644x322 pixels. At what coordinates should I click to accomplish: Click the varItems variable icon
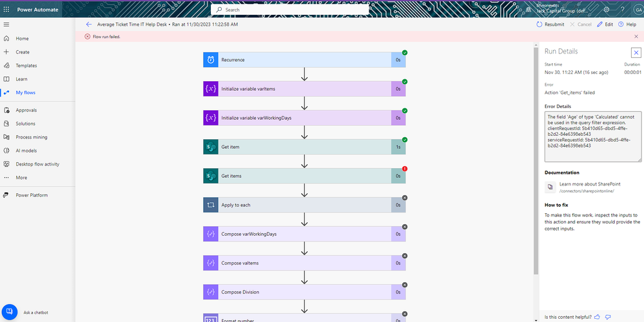pos(211,89)
